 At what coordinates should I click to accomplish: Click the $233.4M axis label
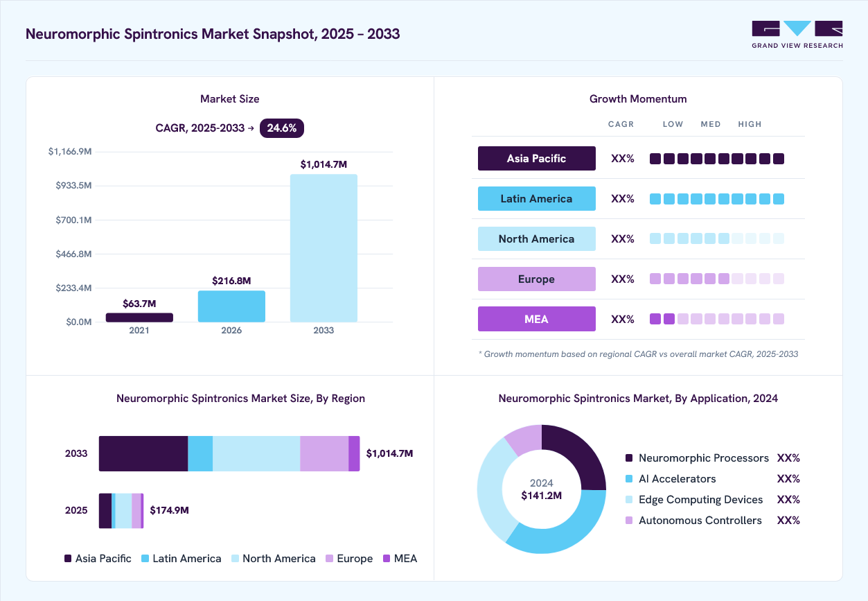(73, 288)
